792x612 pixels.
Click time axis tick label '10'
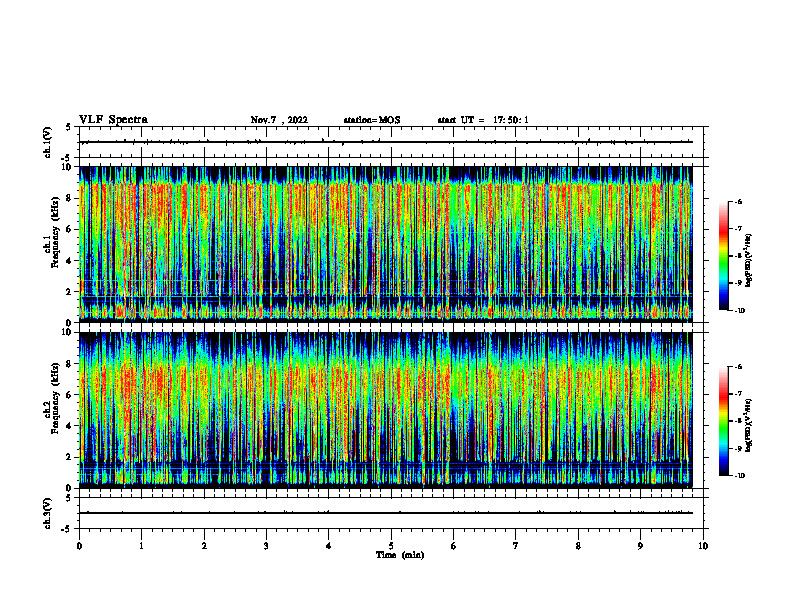703,546
